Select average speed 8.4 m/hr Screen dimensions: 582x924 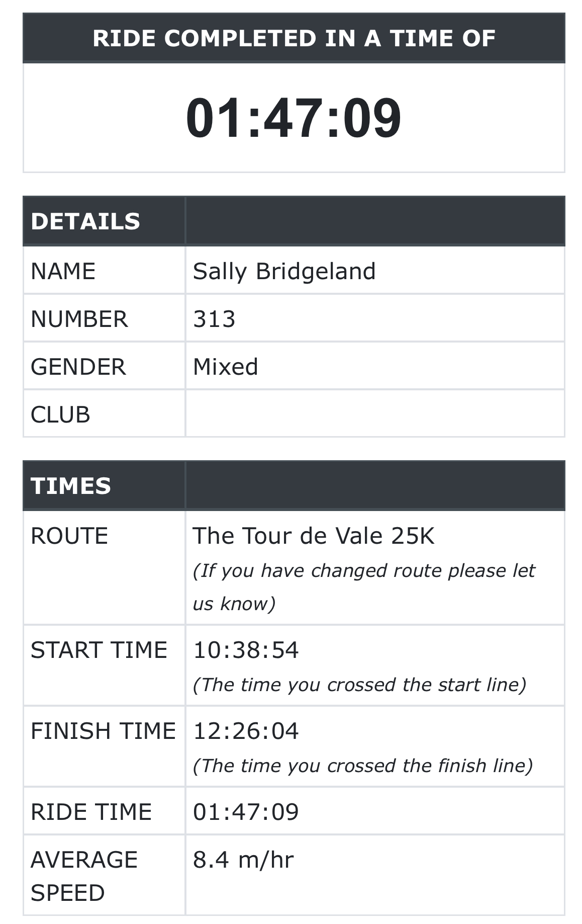click(243, 860)
